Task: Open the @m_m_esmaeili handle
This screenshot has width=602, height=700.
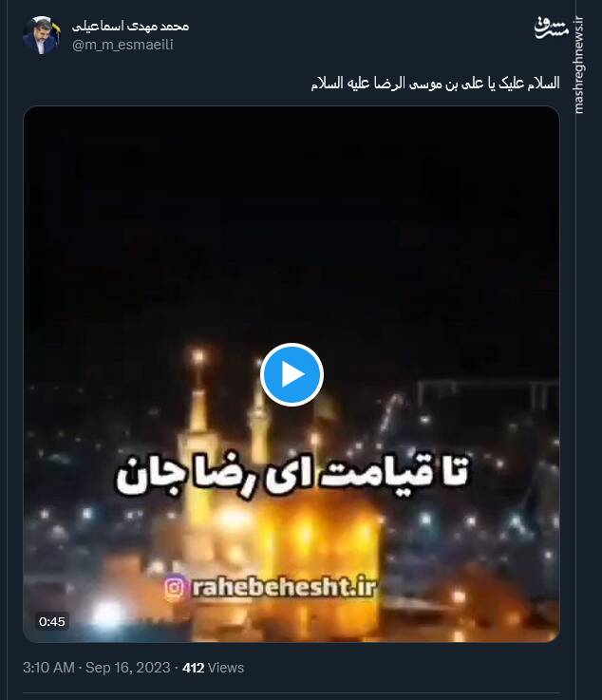Action: point(122,45)
